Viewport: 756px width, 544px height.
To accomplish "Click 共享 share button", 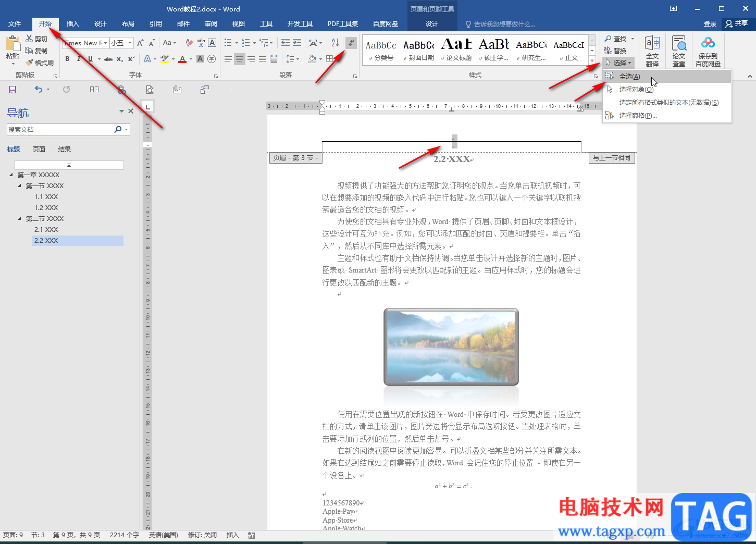I will point(737,24).
